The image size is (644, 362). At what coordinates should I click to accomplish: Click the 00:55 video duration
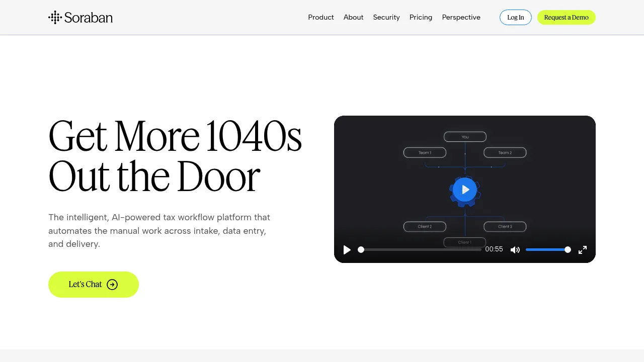pyautogui.click(x=494, y=249)
